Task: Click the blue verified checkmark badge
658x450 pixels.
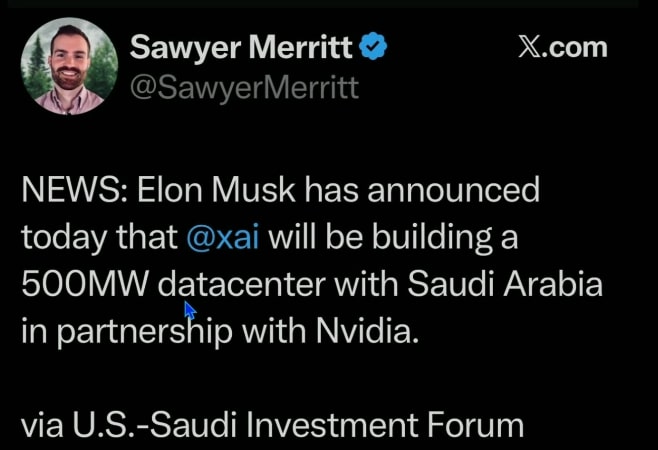Action: coord(375,48)
